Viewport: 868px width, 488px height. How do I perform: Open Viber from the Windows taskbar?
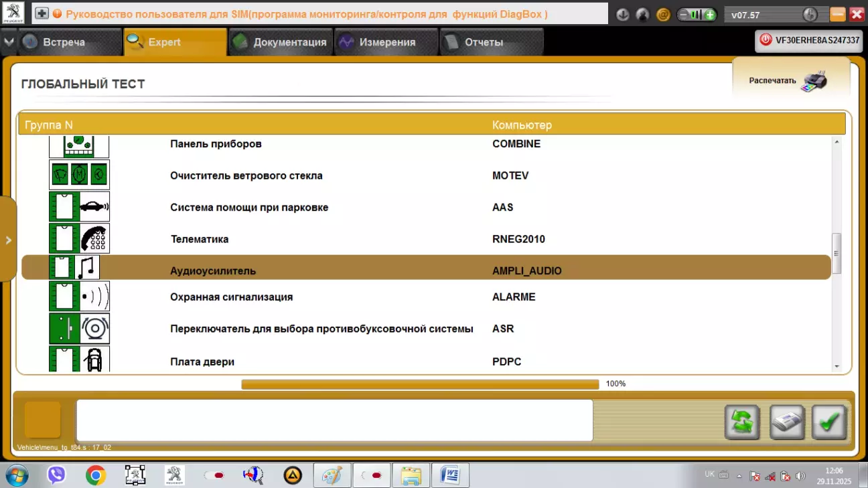click(56, 475)
